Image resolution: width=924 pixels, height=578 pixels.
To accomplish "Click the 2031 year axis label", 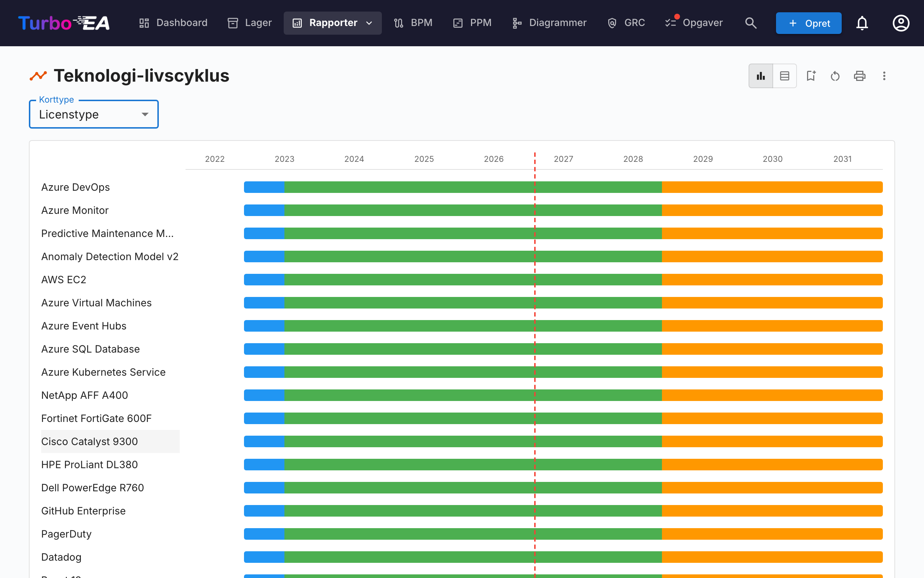I will tap(842, 159).
